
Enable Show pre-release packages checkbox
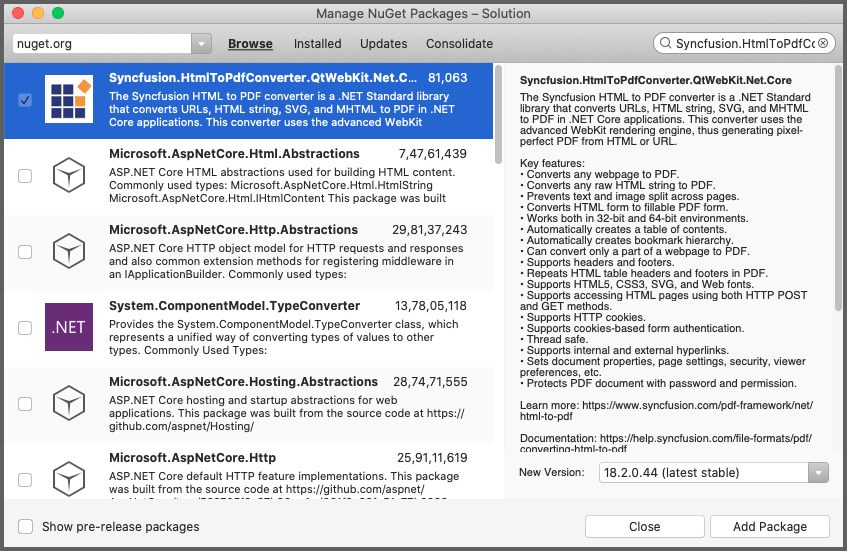click(x=25, y=526)
